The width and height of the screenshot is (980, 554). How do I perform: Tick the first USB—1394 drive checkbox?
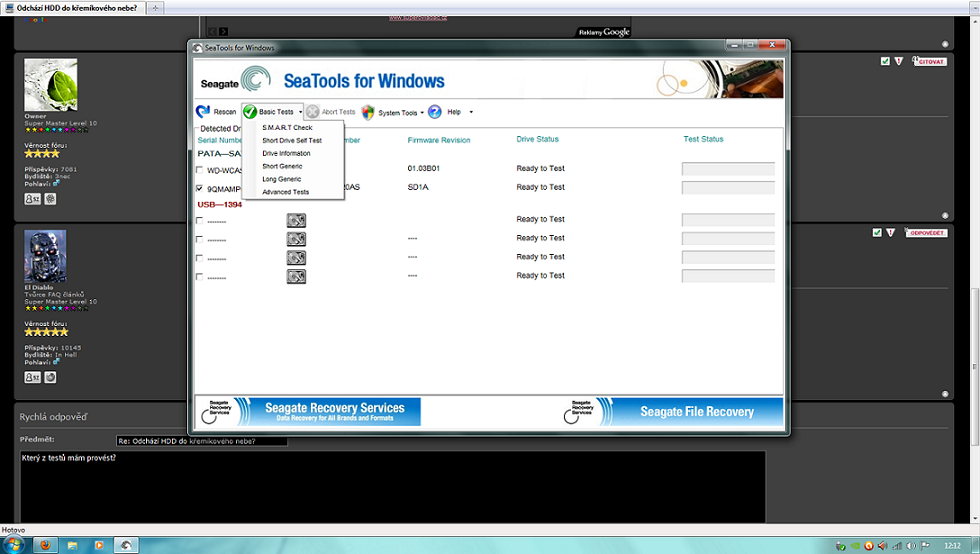[199, 220]
